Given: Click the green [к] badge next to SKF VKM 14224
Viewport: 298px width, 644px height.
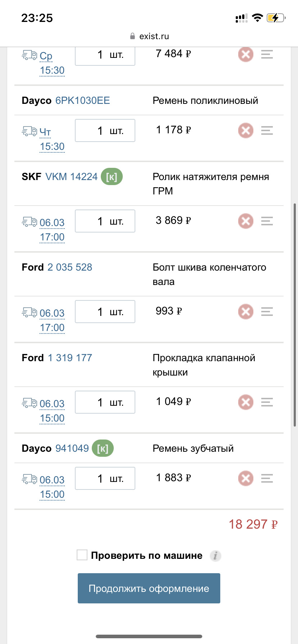Looking at the screenshot, I should [112, 177].
